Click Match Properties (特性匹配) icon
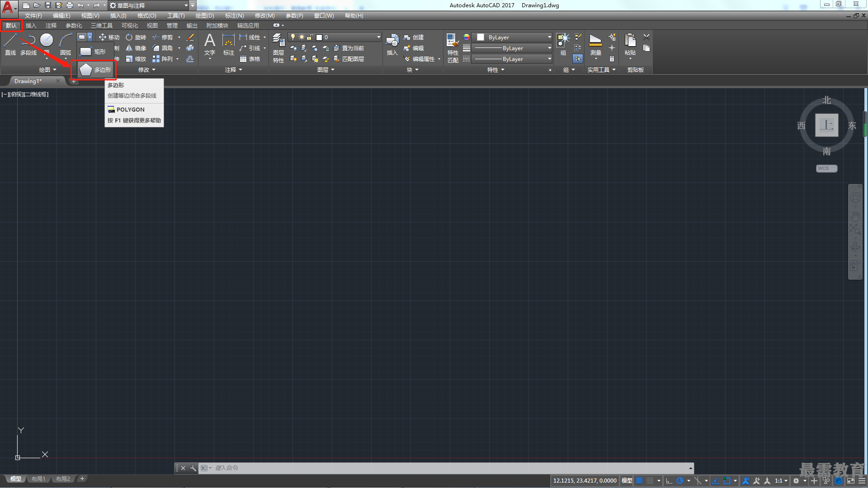The height and width of the screenshot is (488, 868). [x=453, y=48]
